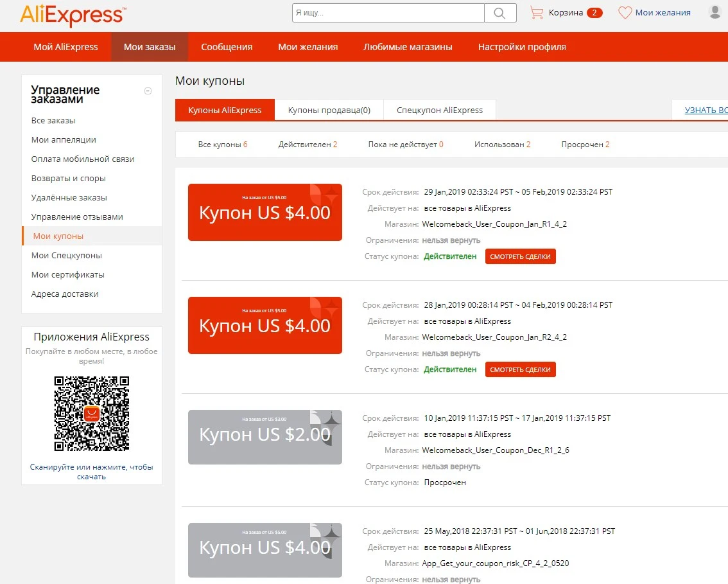This screenshot has height=584, width=728.
Task: Click the AliExpress app QR code
Action: 91,414
